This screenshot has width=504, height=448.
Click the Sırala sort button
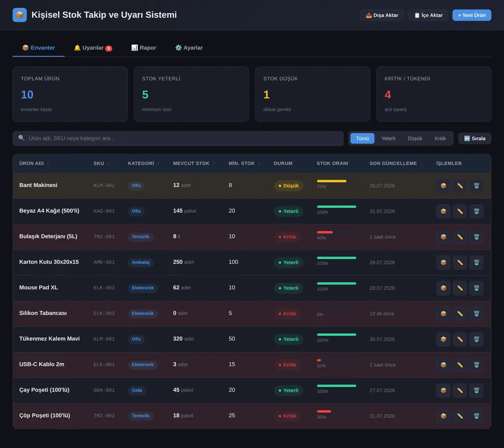tap(475, 139)
